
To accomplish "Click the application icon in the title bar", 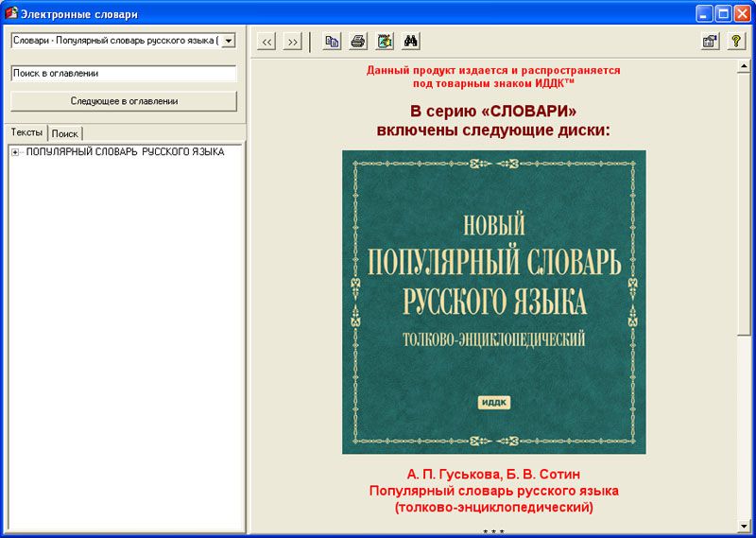I will (x=11, y=13).
